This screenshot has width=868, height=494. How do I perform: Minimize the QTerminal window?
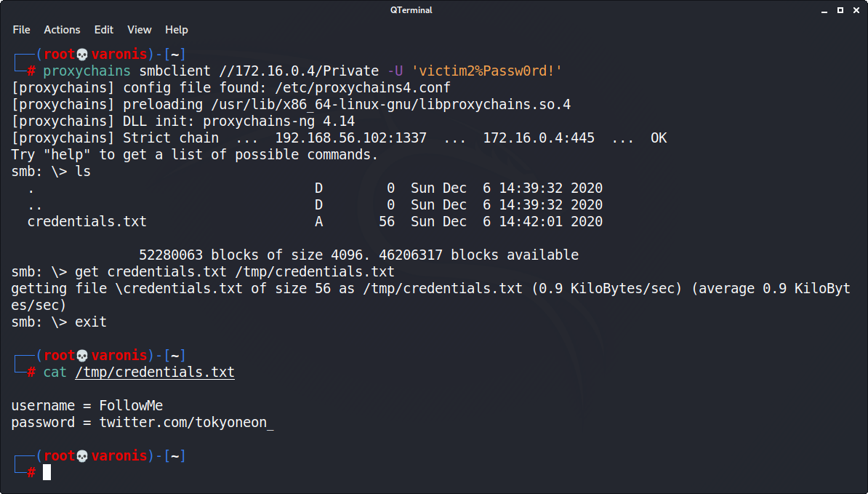pyautogui.click(x=824, y=9)
